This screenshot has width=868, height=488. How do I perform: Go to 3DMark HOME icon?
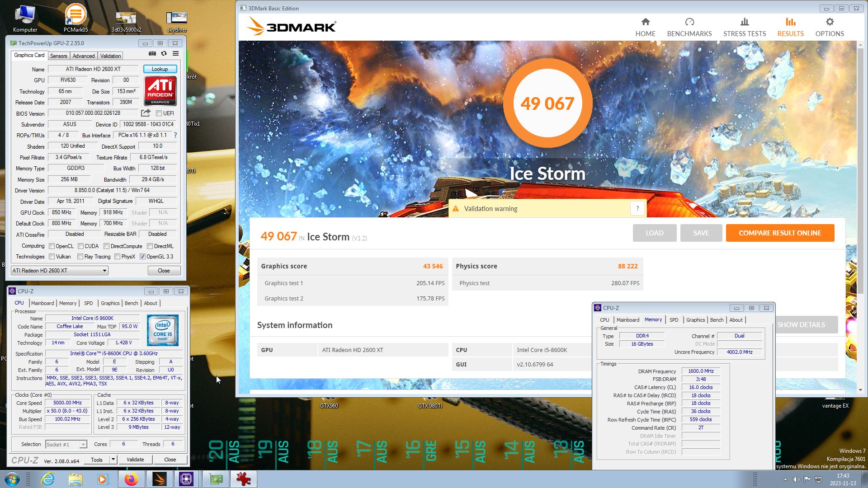pos(645,27)
